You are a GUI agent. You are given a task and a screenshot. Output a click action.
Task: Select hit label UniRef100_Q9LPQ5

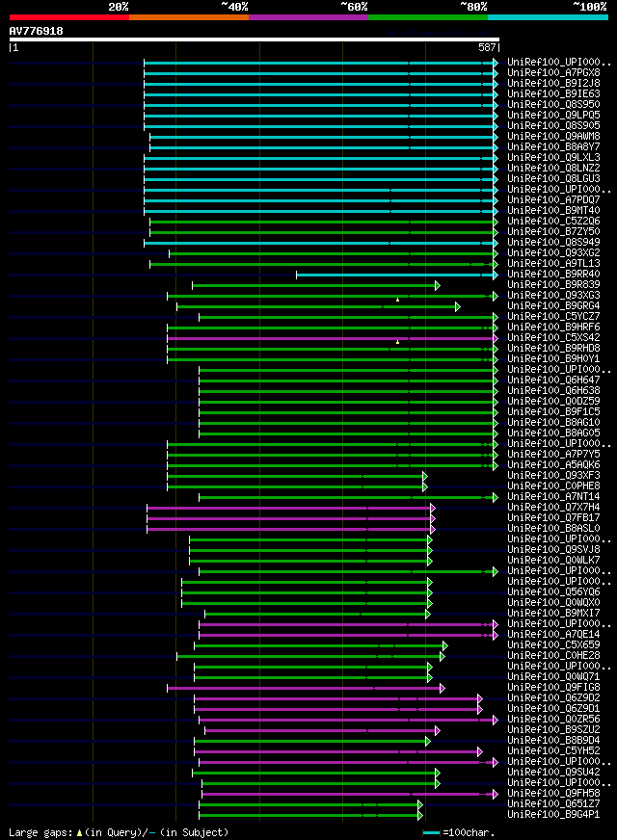[553, 115]
